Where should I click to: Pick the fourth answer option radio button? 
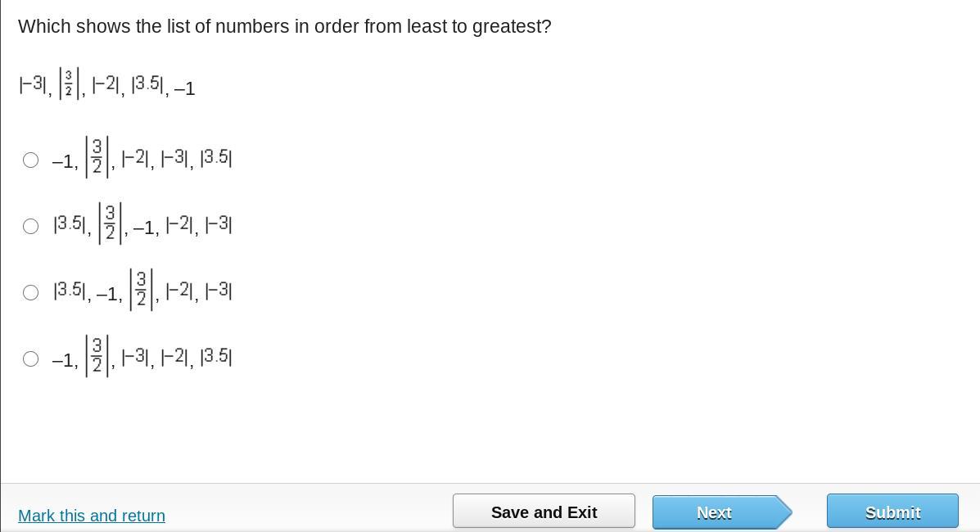(31, 359)
